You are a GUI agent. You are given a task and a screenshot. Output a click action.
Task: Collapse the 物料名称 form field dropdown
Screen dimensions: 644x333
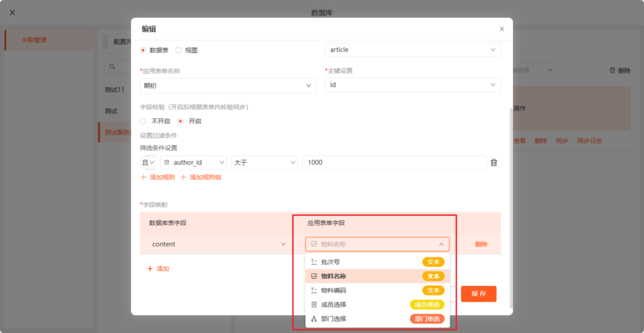(377, 244)
